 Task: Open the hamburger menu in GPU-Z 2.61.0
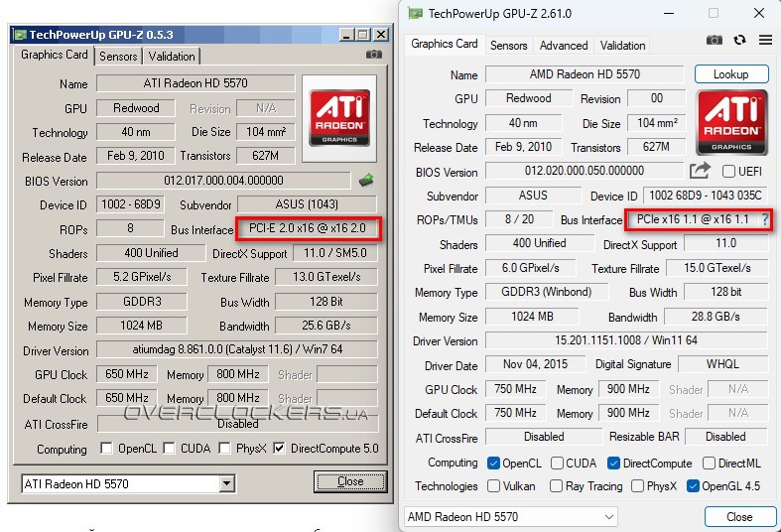[765, 40]
